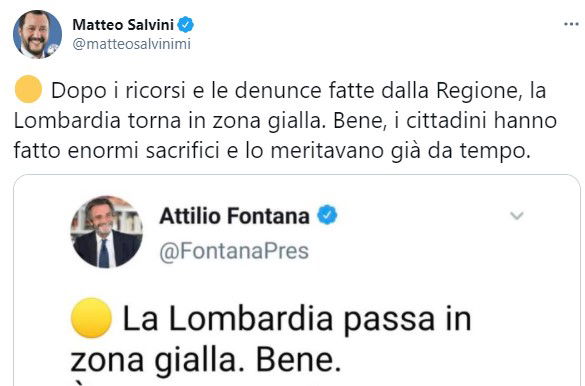Click the Matteo Salvini display name

coord(123,25)
